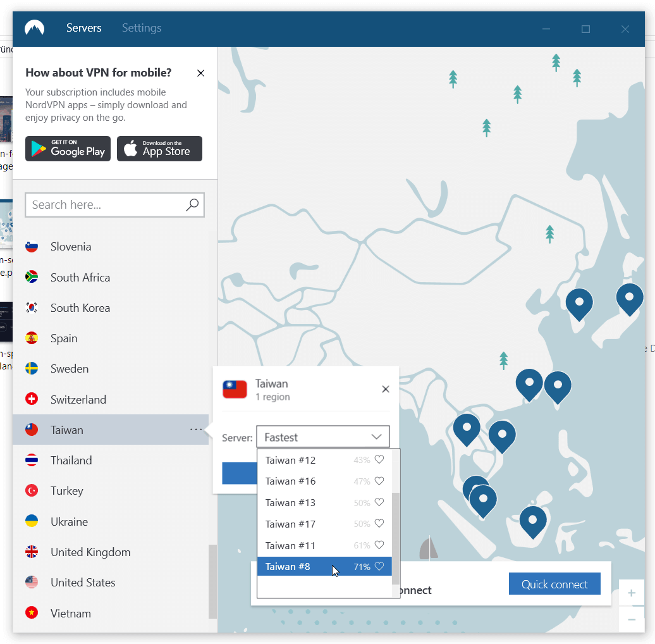The height and width of the screenshot is (644, 655).
Task: Select server Taiwan #11
Action: click(x=324, y=545)
